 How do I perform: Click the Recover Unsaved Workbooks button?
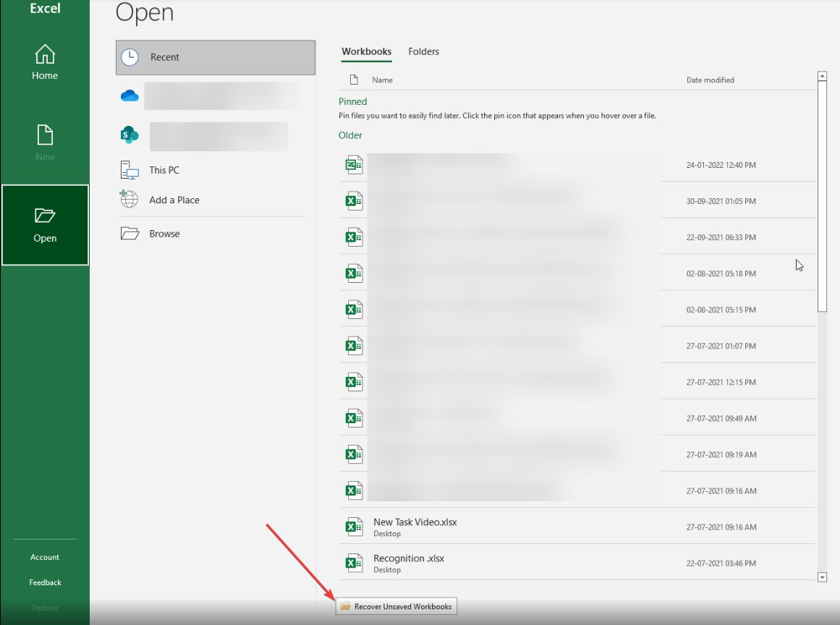[396, 606]
